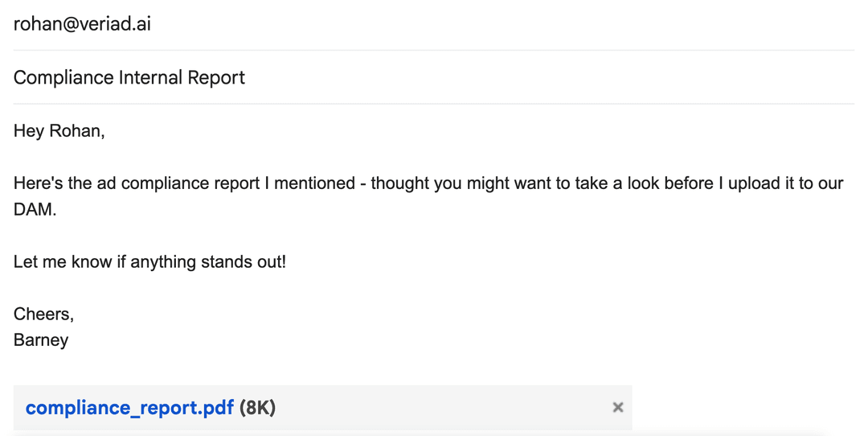
Task: Click the "Barney" signature line
Action: pyautogui.click(x=41, y=340)
